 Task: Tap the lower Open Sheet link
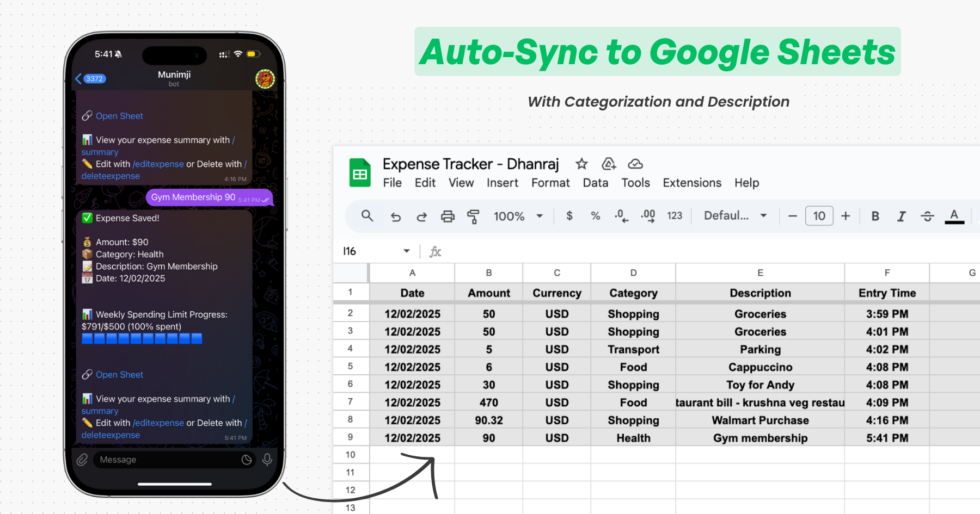[119, 375]
